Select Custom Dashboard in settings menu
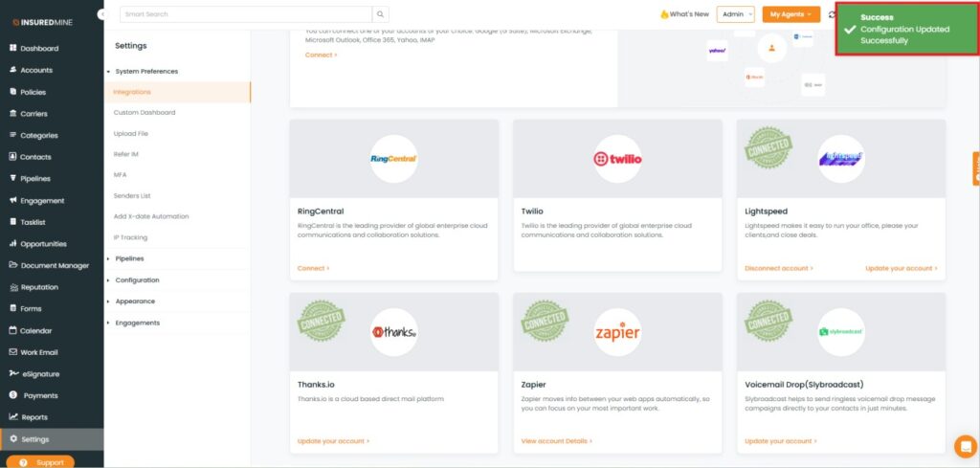 (144, 113)
